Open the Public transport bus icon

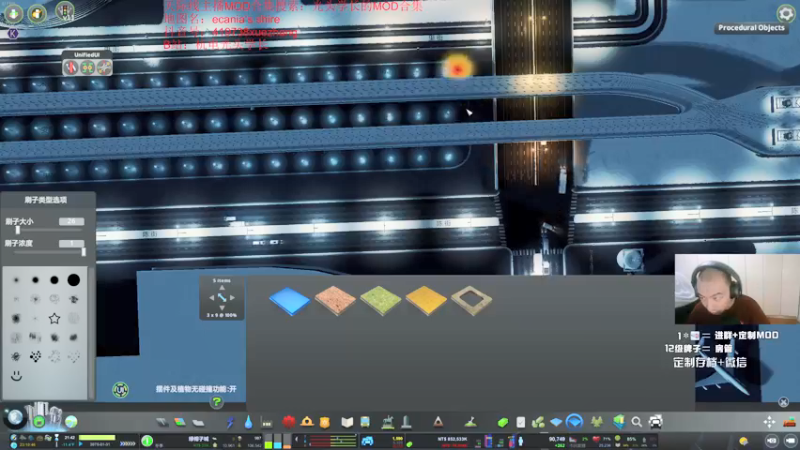coord(365,421)
